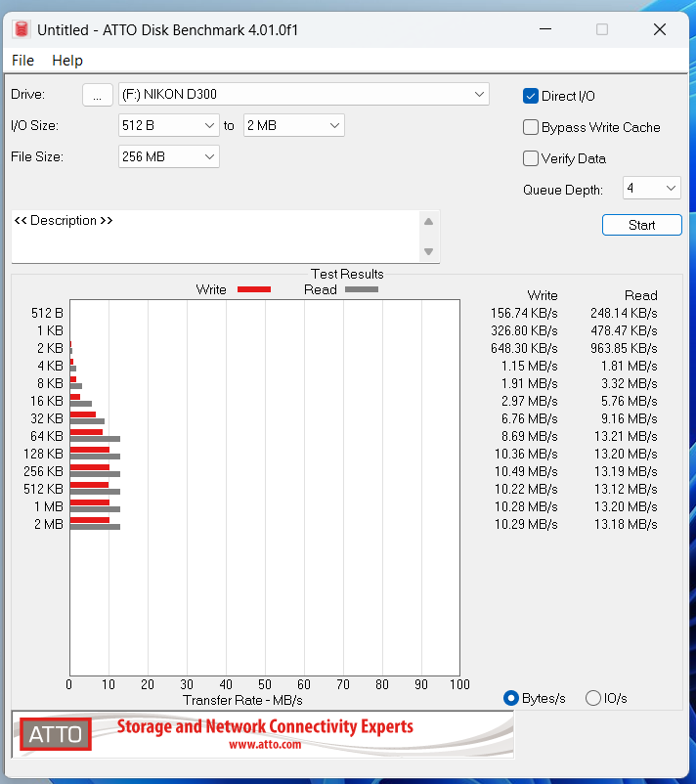Click the 1.81 MB/s read value
Image resolution: width=696 pixels, height=784 pixels.
coord(629,367)
